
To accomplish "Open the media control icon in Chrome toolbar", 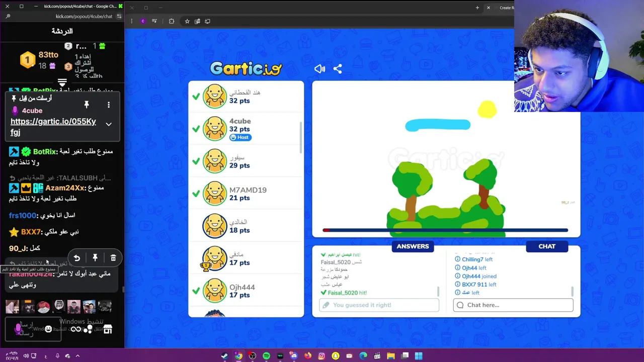I will pos(154,21).
